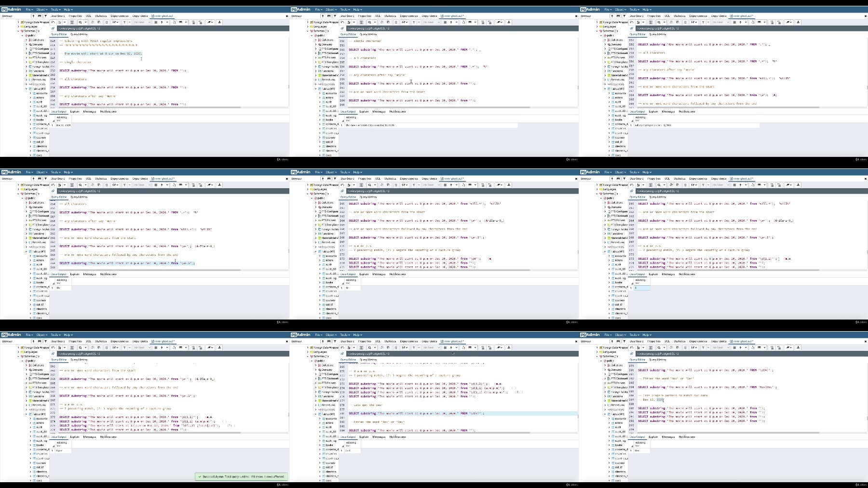Click Download icon in bottom-right frame toolbar
The height and width of the screenshot is (488, 868).
798,348
